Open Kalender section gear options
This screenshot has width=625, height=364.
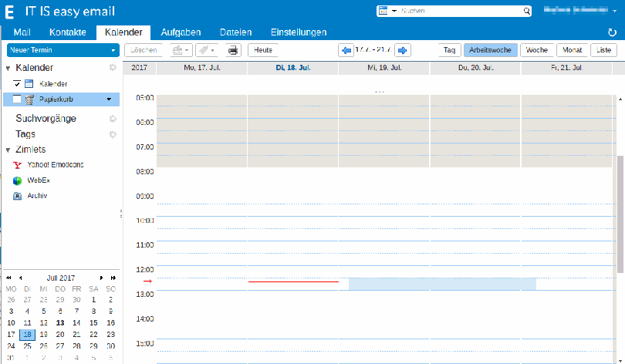click(113, 67)
